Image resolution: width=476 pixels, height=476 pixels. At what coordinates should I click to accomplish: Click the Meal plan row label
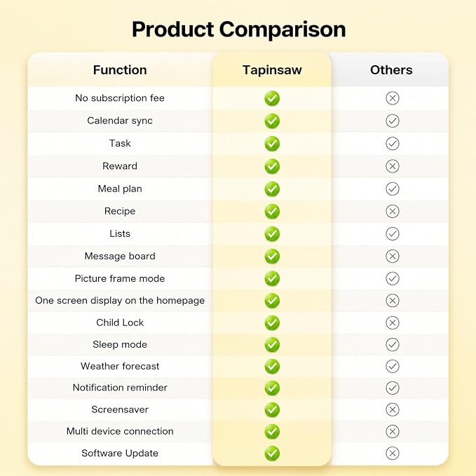point(120,189)
